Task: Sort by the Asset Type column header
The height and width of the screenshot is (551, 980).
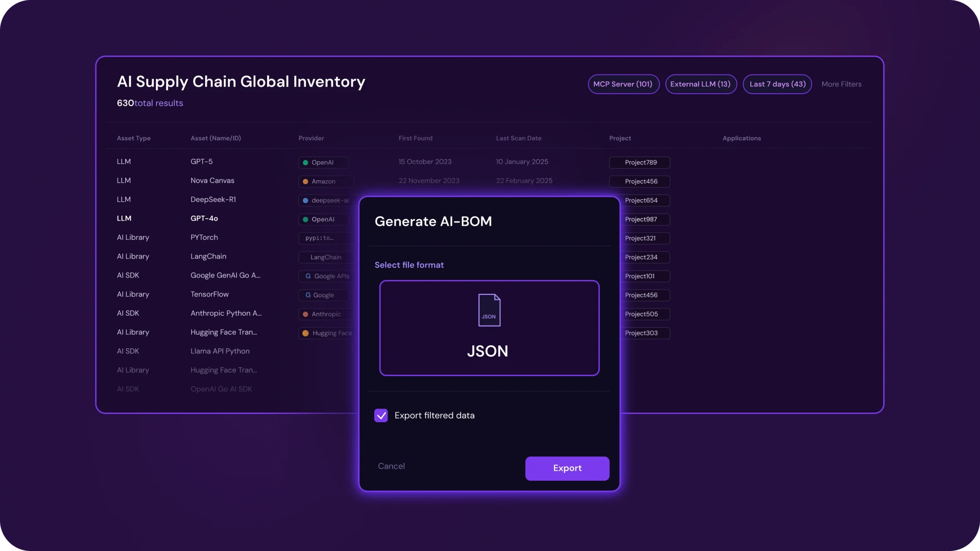Action: [x=134, y=138]
